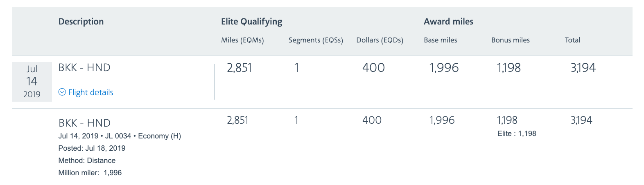Click the Million miler: 1,996 line

[x=90, y=173]
